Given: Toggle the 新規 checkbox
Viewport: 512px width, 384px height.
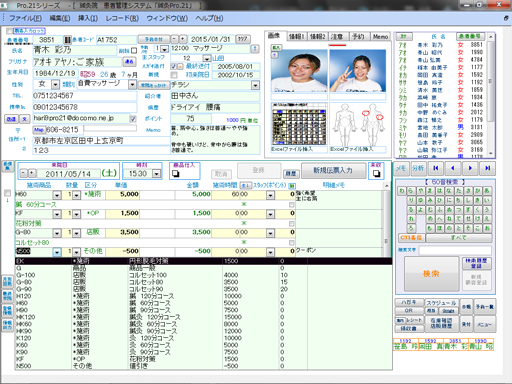Looking at the screenshot, I should [174, 75].
